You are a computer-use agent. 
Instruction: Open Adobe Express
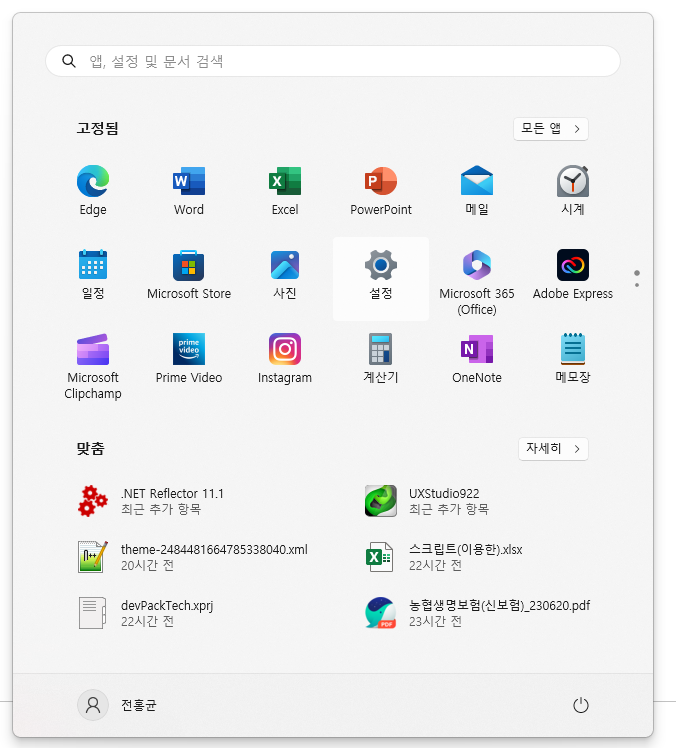tap(572, 274)
